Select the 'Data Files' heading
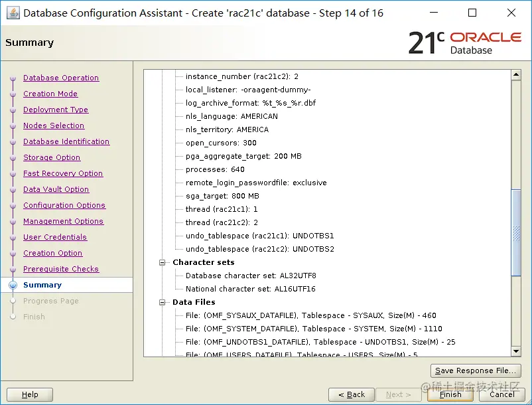 (x=194, y=302)
